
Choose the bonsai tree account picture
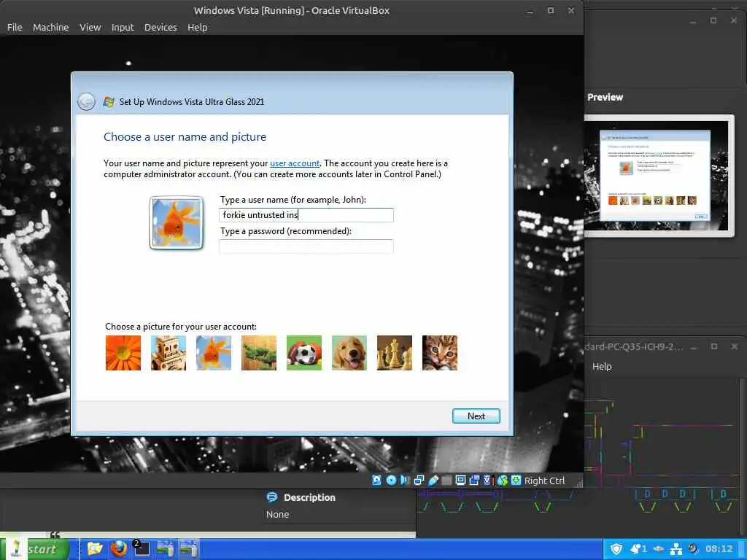click(259, 353)
